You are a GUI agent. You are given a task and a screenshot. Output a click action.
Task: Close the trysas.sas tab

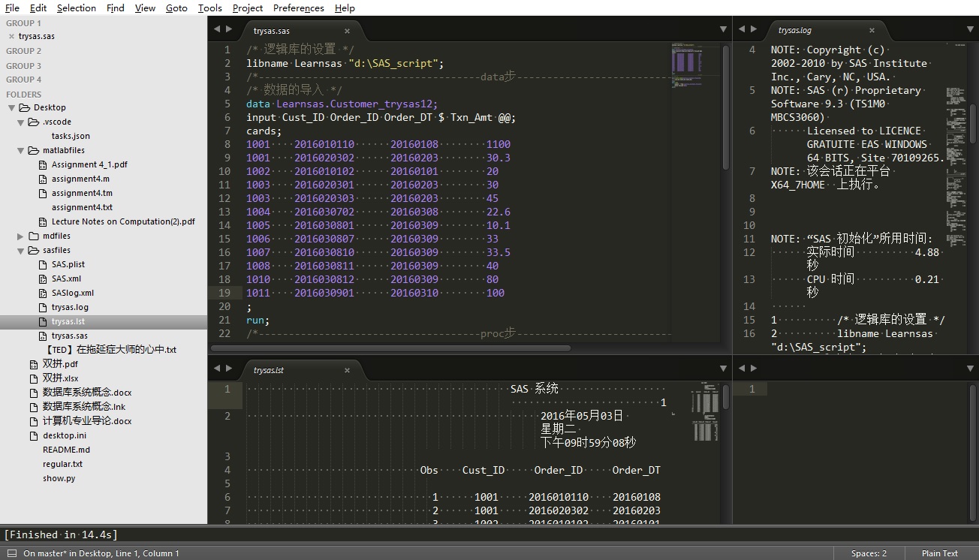coord(347,31)
